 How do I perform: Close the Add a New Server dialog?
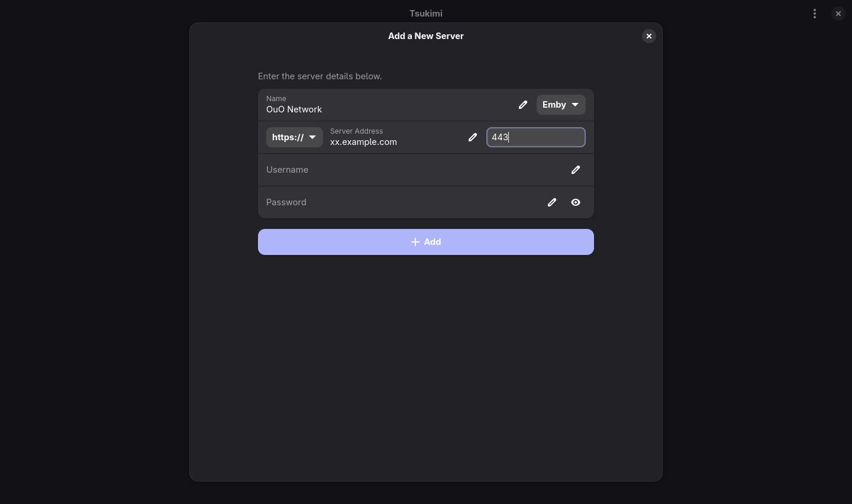649,36
